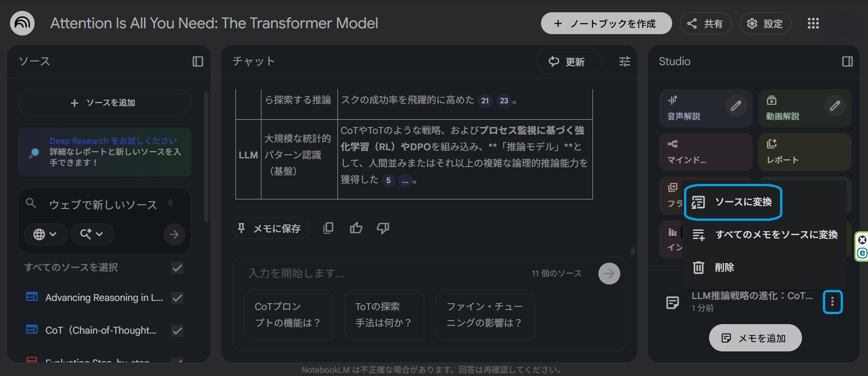Viewport: 868px width, 376px height.
Task: Click the green extension icon at right edge
Action: 862,253
